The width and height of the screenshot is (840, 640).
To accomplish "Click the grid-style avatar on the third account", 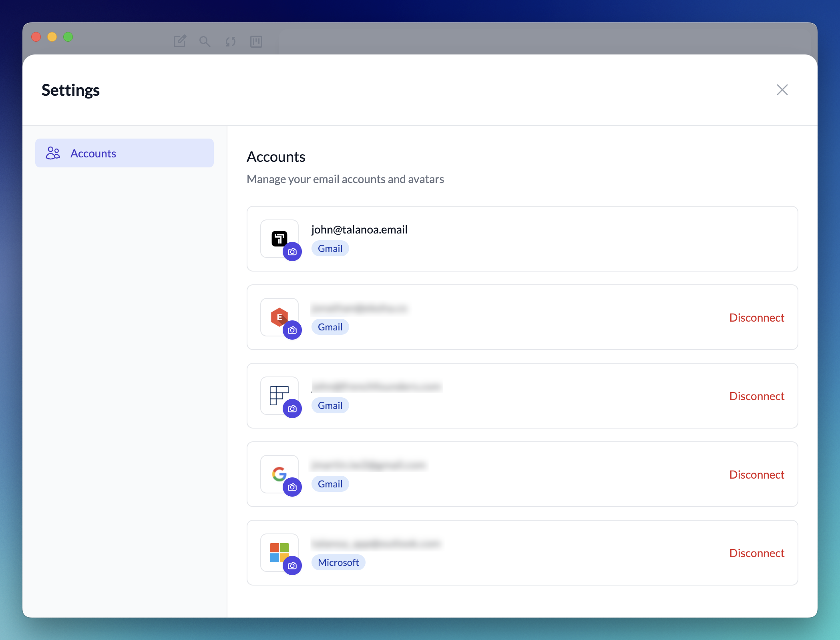I will pyautogui.click(x=279, y=395).
